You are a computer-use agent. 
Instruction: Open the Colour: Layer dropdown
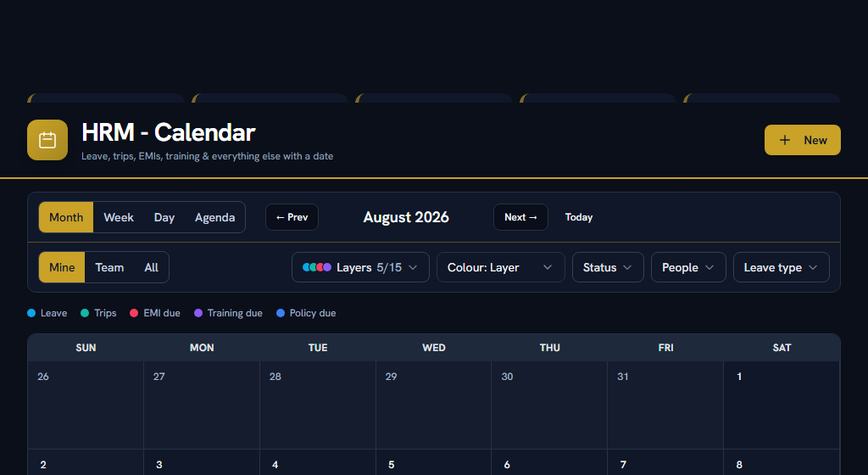pos(500,267)
